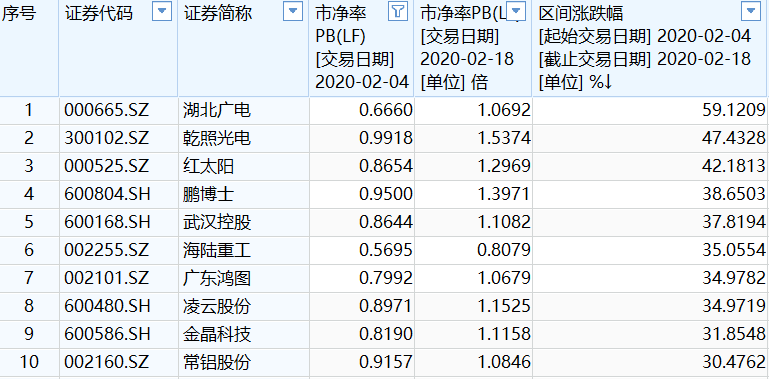Click the 34.9782 percent change cell
The width and height of the screenshot is (769, 379).
pos(650,278)
